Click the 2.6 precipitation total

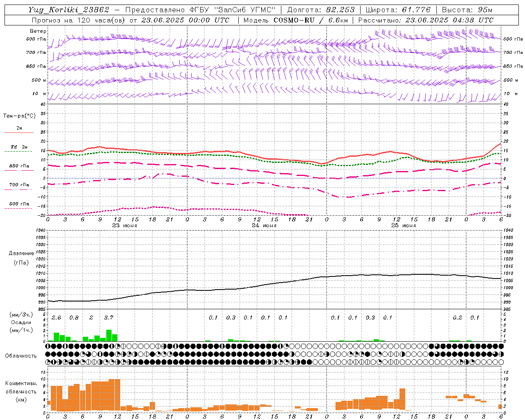point(56,318)
